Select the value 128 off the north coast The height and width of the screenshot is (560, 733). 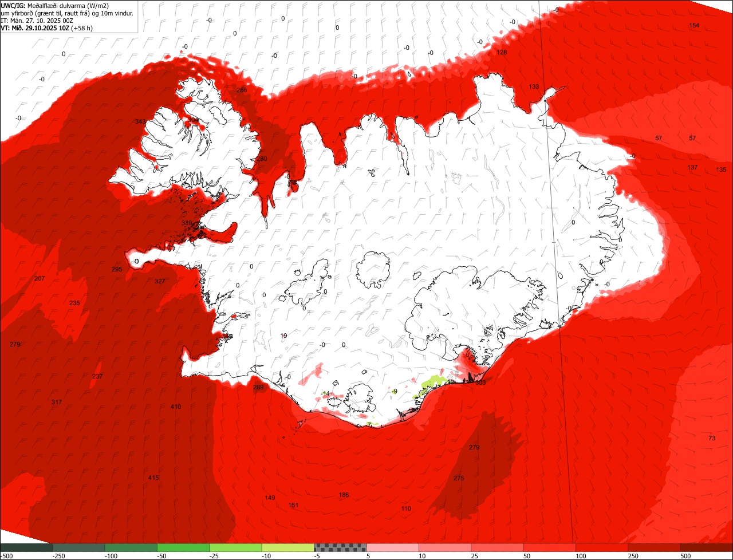point(502,52)
